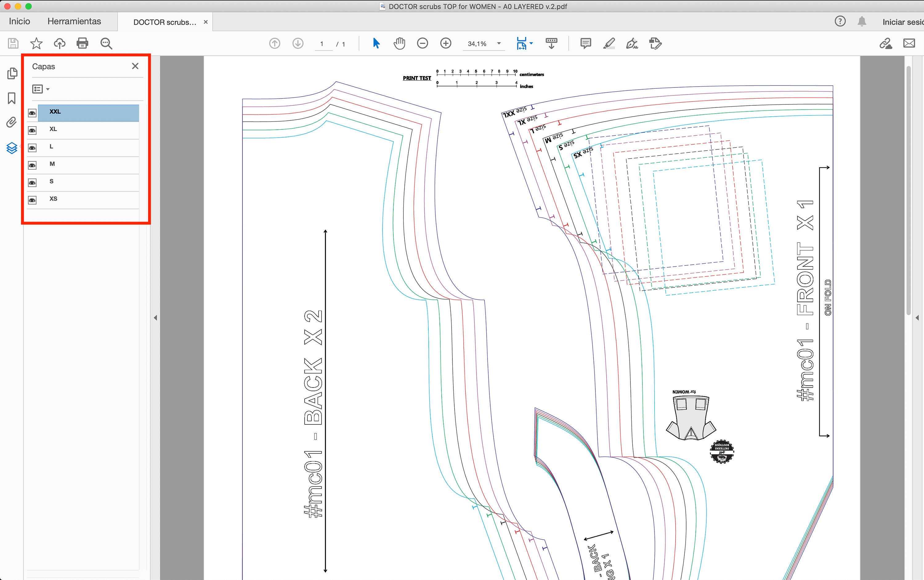Viewport: 924px width, 580px height.
Task: Click the cloud upload icon
Action: [59, 43]
